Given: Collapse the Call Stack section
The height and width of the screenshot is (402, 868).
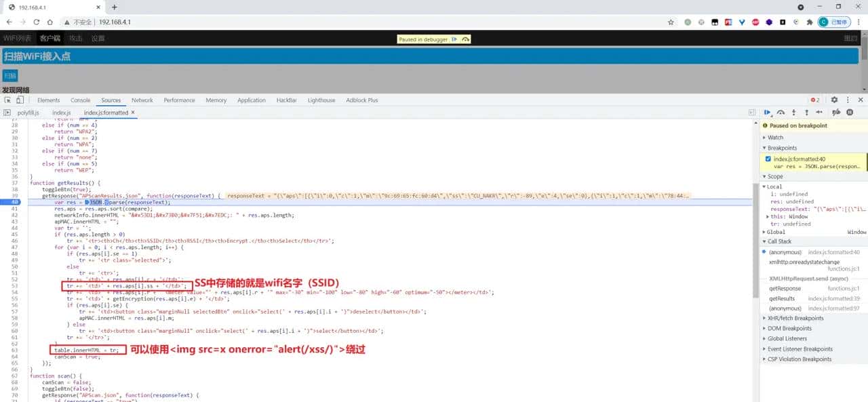Looking at the screenshot, I should click(766, 241).
